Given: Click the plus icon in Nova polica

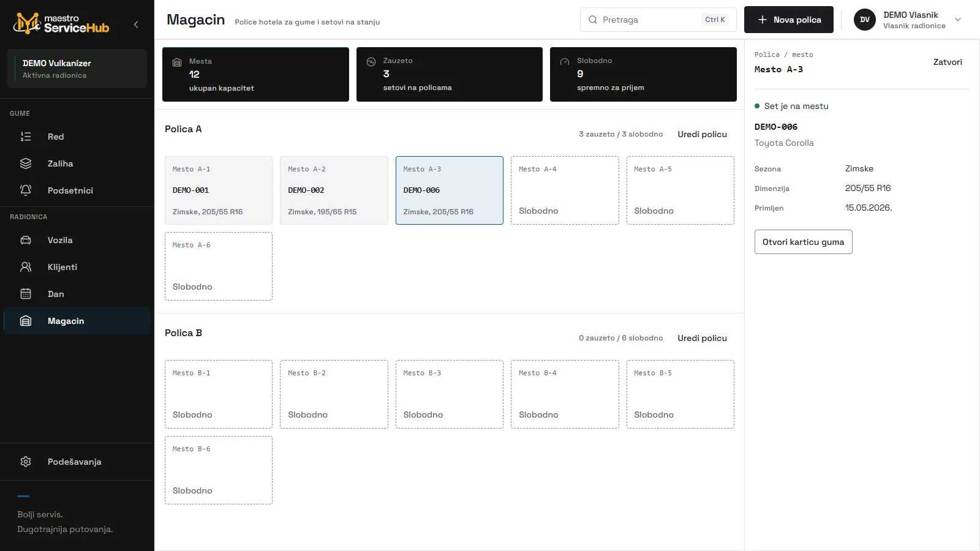Looking at the screenshot, I should tap(763, 20).
